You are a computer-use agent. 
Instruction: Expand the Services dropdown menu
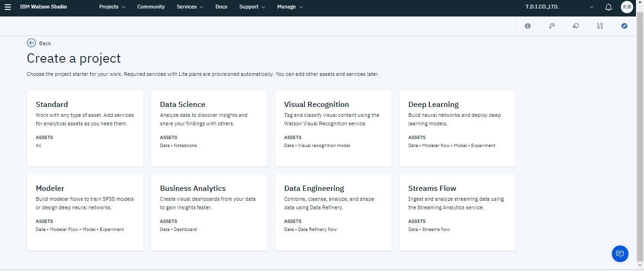tap(190, 7)
